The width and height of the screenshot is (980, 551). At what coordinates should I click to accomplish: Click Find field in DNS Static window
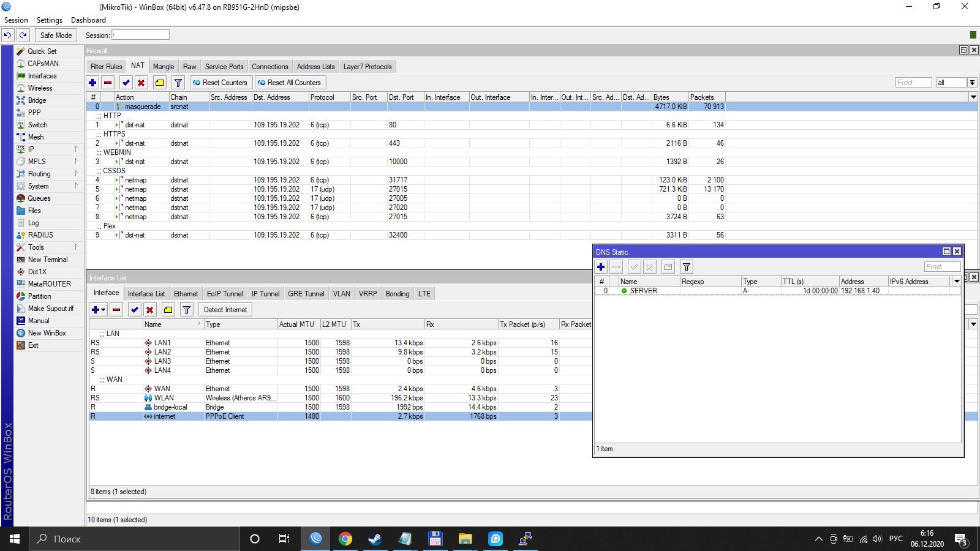point(942,267)
